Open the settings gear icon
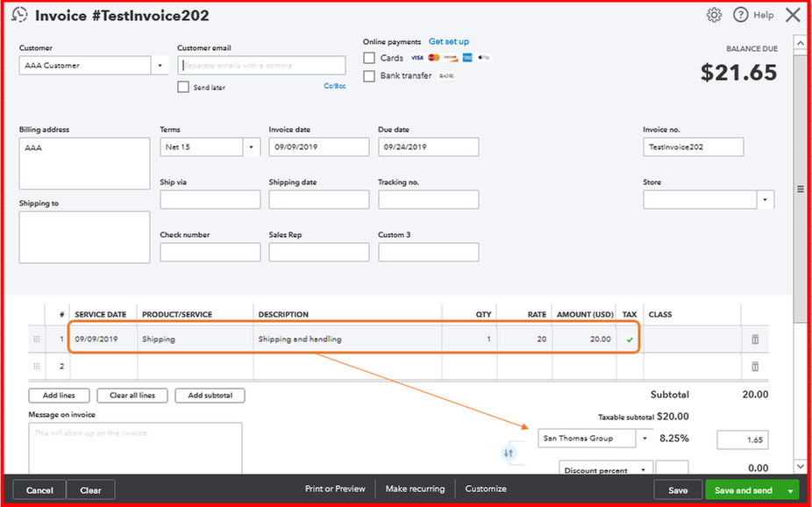Image resolution: width=812 pixels, height=507 pixels. (714, 15)
